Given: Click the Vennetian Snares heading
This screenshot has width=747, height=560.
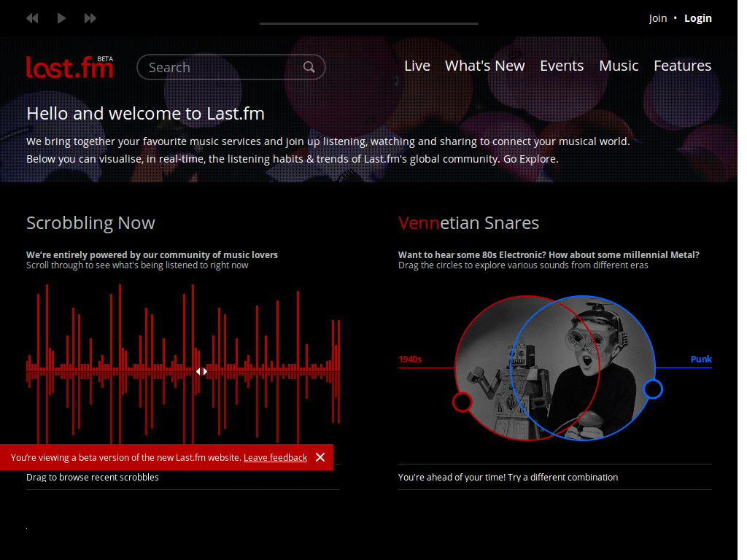Looking at the screenshot, I should pyautogui.click(x=468, y=223).
